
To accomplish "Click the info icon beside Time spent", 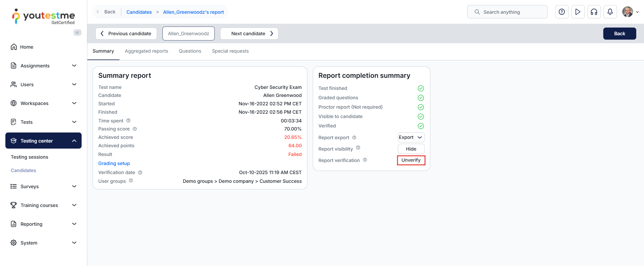I will [x=128, y=120].
